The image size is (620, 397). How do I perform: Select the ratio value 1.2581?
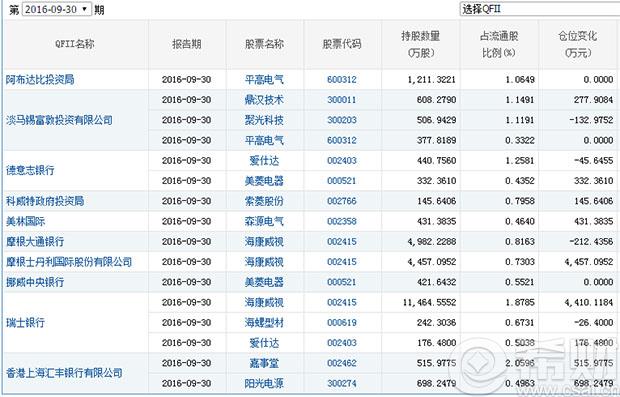pyautogui.click(x=520, y=161)
